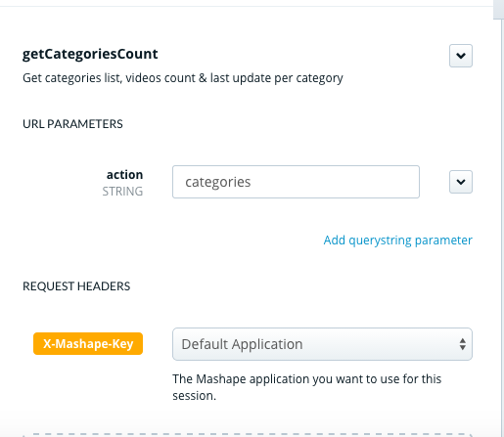Click the REQUEST HEADERS section heading
Screen dimensions: 504x437
point(76,286)
